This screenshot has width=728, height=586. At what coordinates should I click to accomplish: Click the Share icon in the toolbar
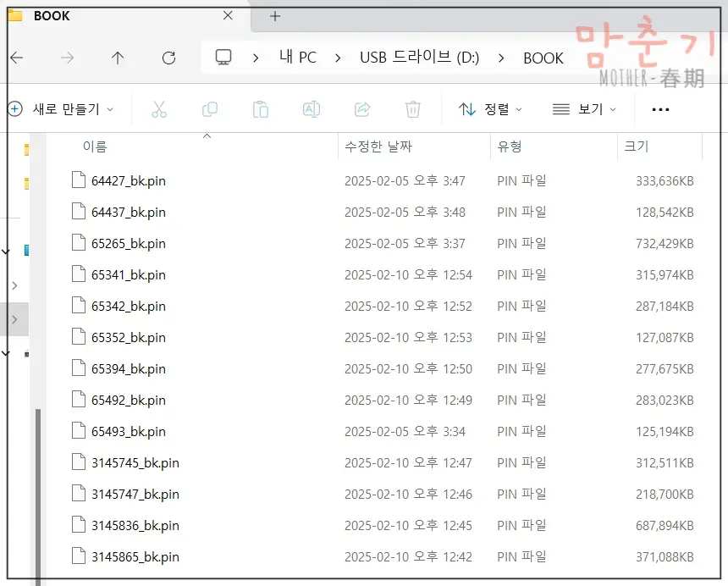click(362, 108)
